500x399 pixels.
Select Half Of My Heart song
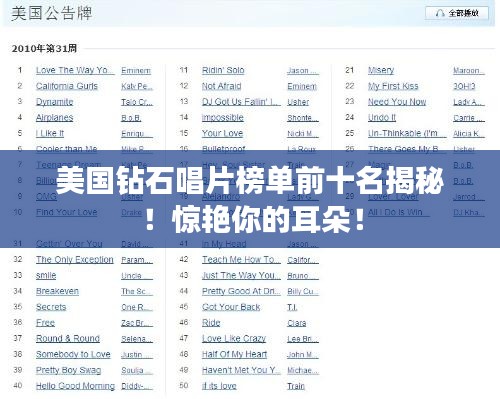click(234, 354)
